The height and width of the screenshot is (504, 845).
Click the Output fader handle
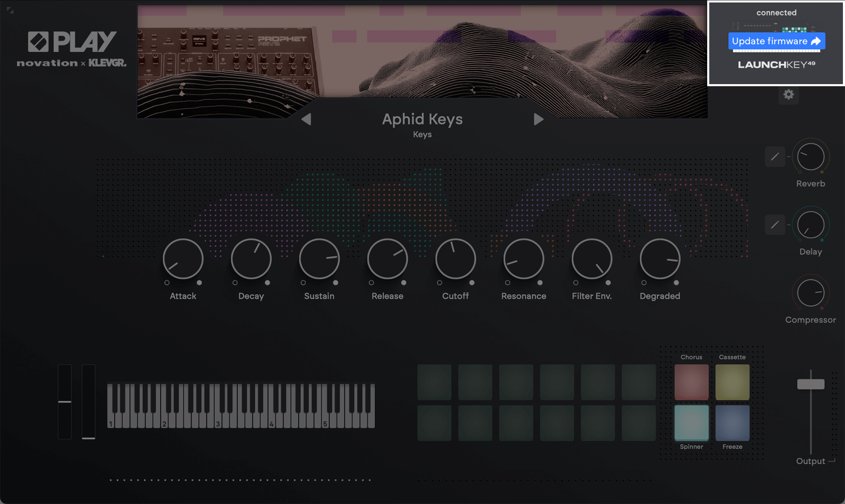[x=811, y=384]
